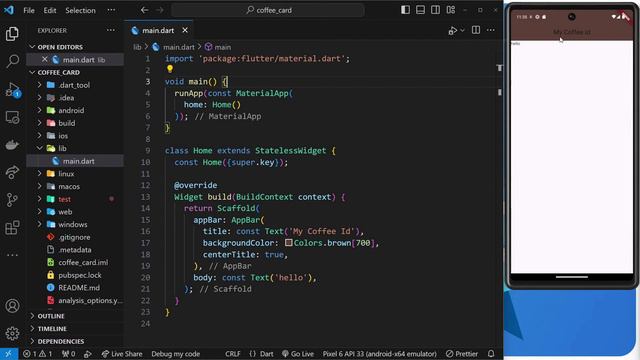Open the Search view in activity bar
This screenshot has width=640, height=360.
click(12, 61)
